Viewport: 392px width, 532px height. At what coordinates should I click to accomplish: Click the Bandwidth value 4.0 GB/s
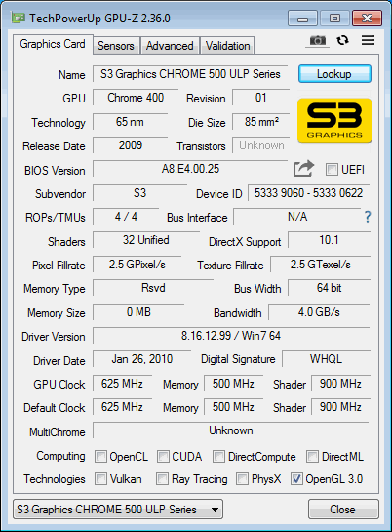(x=319, y=311)
